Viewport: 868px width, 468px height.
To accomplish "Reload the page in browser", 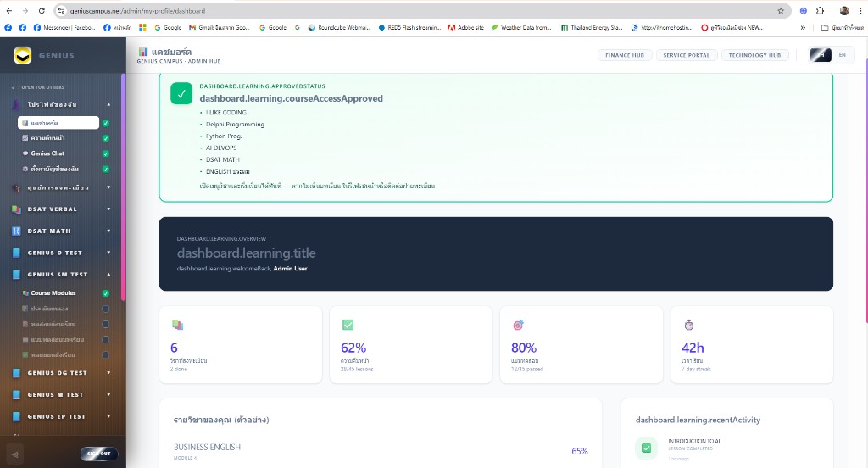I will coord(42,10).
